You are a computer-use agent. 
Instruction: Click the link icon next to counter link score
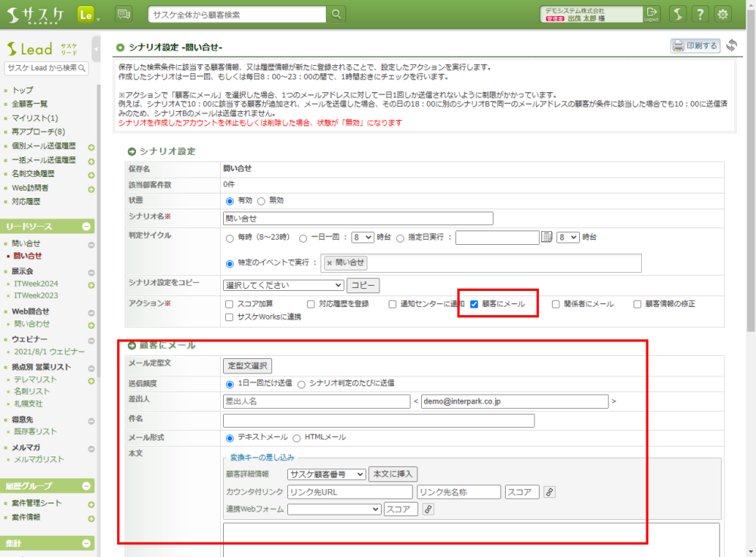pyautogui.click(x=550, y=492)
